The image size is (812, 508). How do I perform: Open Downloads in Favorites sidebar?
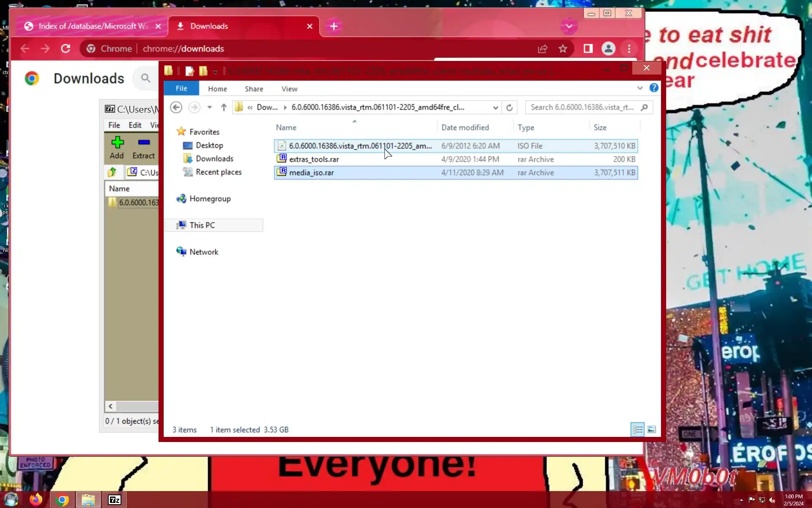pos(214,159)
